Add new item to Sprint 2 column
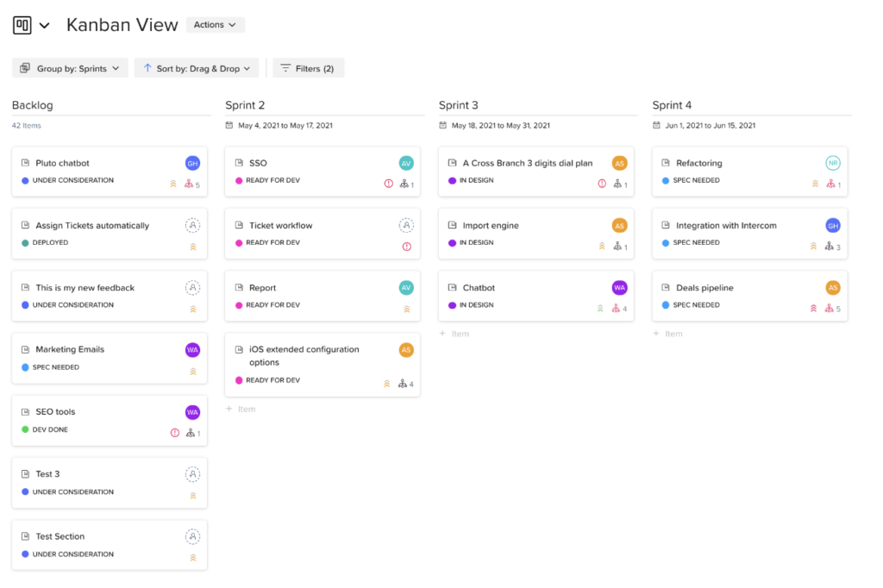The width and height of the screenshot is (883, 588). point(241,409)
